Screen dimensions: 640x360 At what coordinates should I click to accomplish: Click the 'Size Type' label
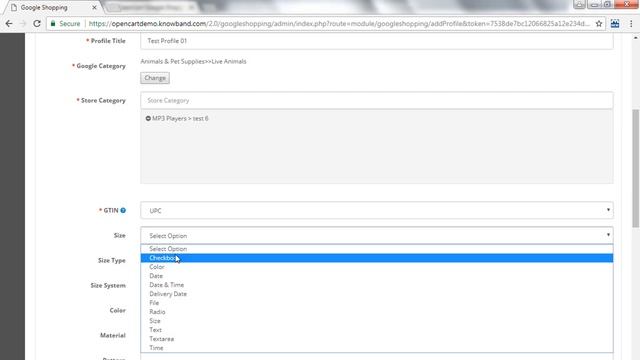coord(112,260)
